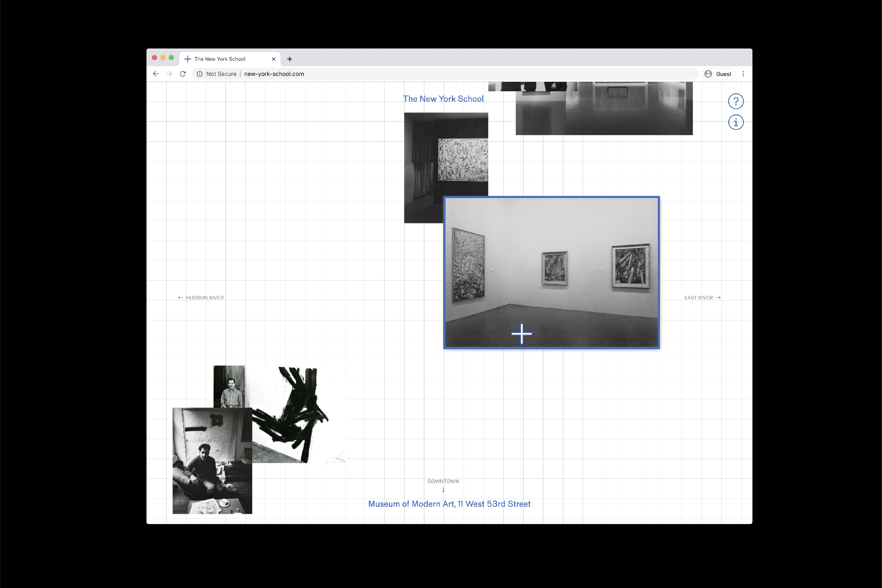Click the red window close button
This screenshot has height=588, width=882.
pyautogui.click(x=155, y=58)
